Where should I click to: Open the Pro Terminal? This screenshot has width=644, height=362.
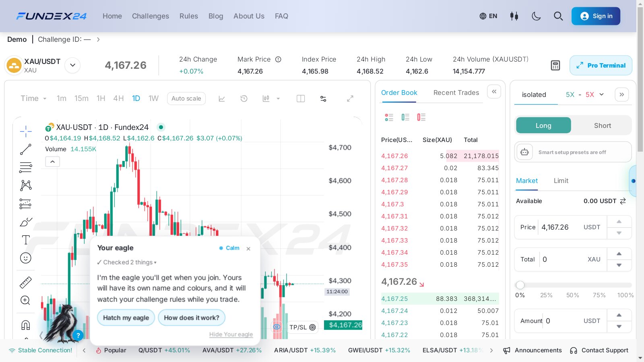pos(601,66)
